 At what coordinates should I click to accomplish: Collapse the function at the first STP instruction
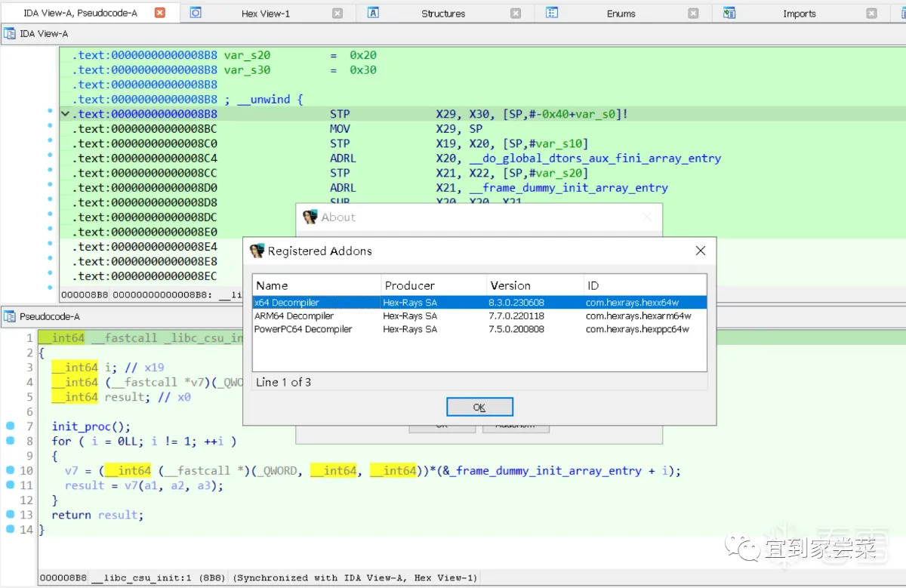tap(66, 114)
